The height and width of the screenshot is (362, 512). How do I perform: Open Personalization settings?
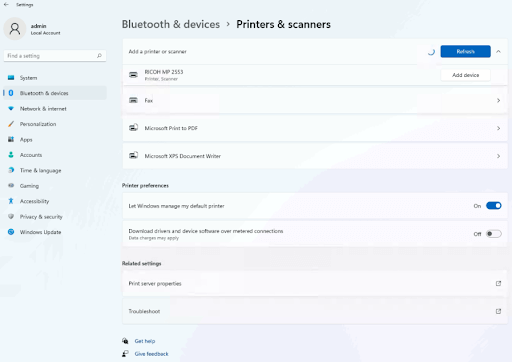55,124
